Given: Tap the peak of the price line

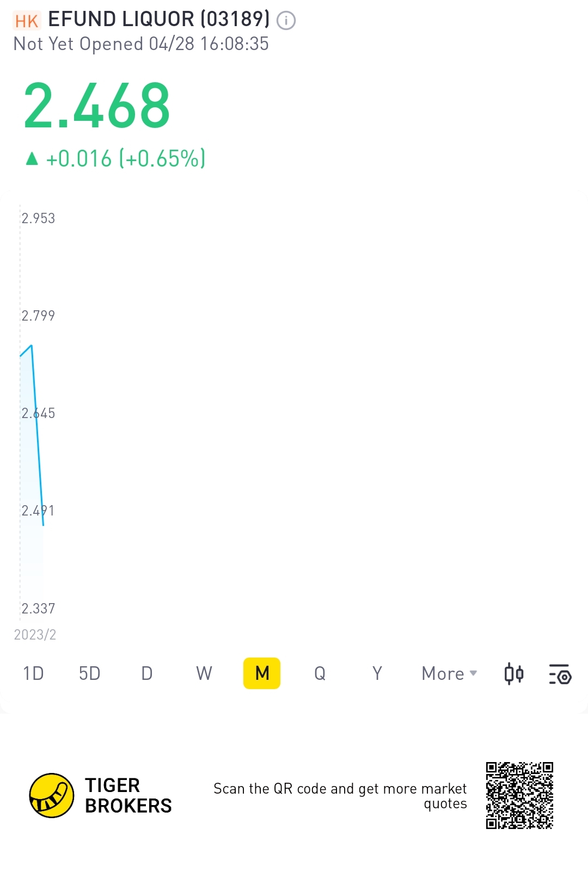Looking at the screenshot, I should coord(32,346).
